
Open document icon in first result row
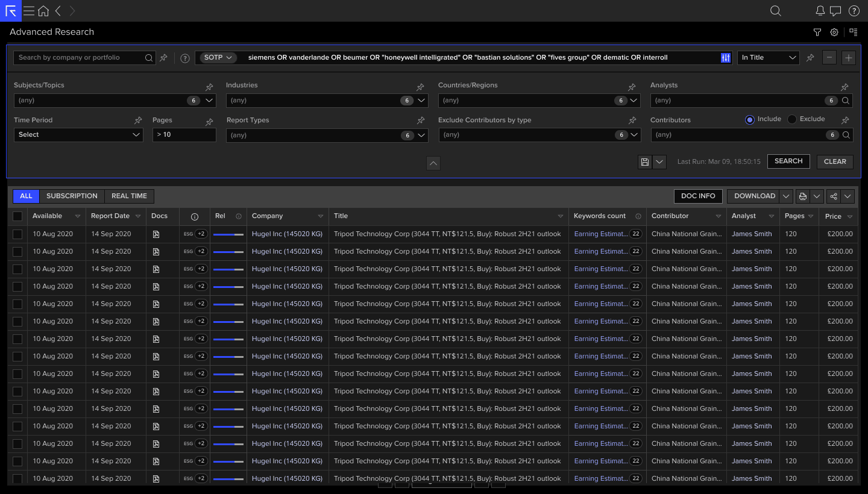click(x=156, y=234)
